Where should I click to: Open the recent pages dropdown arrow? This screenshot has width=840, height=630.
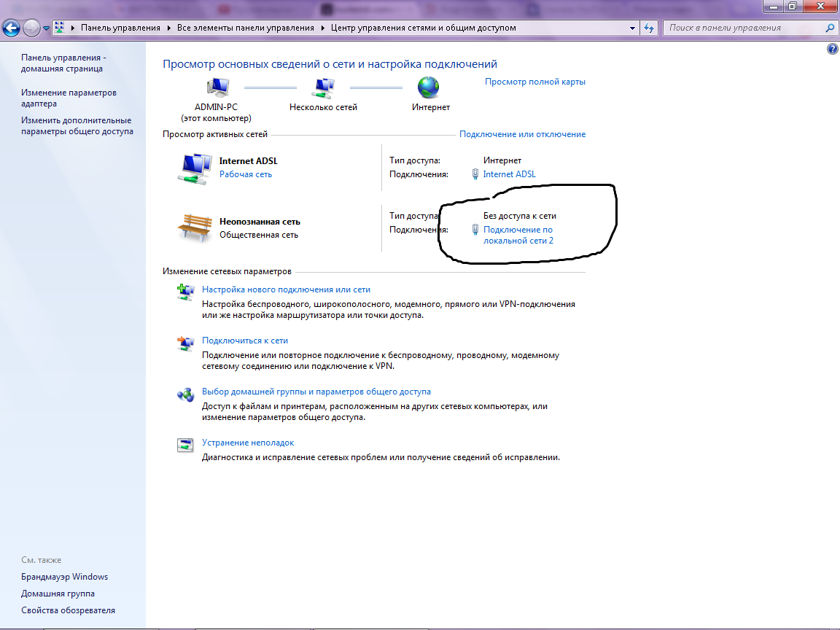point(46,28)
